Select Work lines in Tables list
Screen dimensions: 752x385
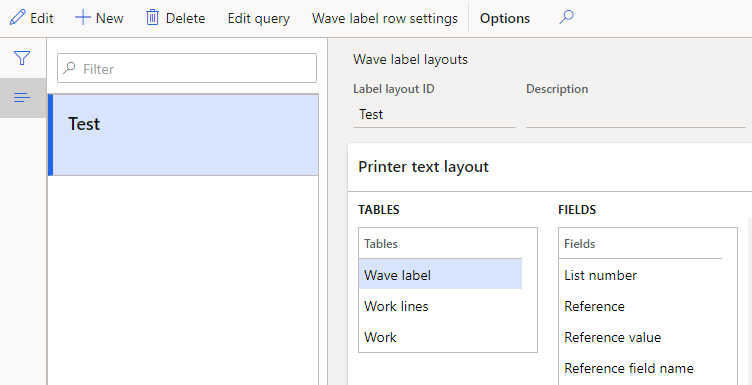pyautogui.click(x=440, y=306)
